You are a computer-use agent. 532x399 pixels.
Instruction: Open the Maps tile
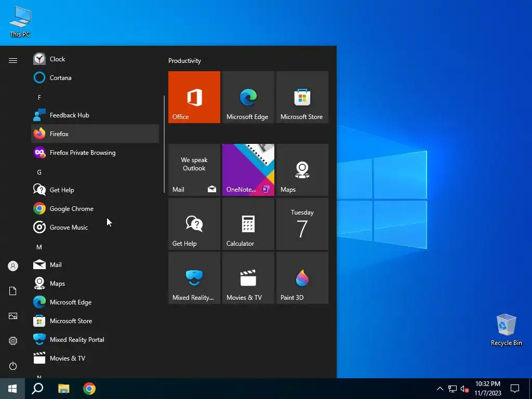(302, 170)
